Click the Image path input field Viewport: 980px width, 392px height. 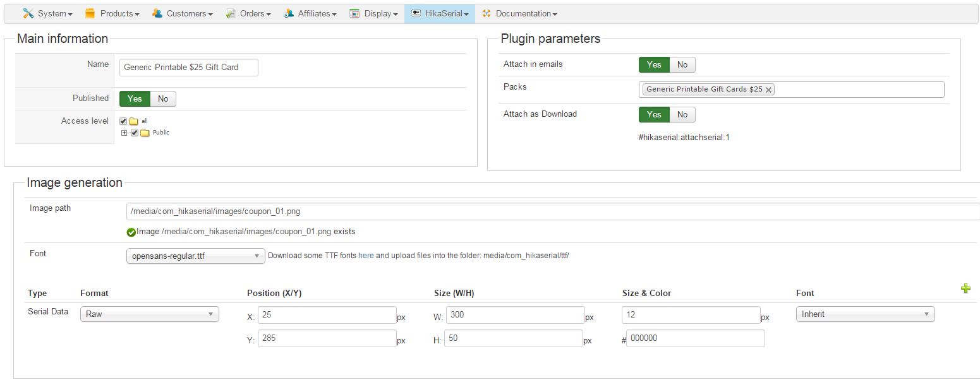point(550,211)
